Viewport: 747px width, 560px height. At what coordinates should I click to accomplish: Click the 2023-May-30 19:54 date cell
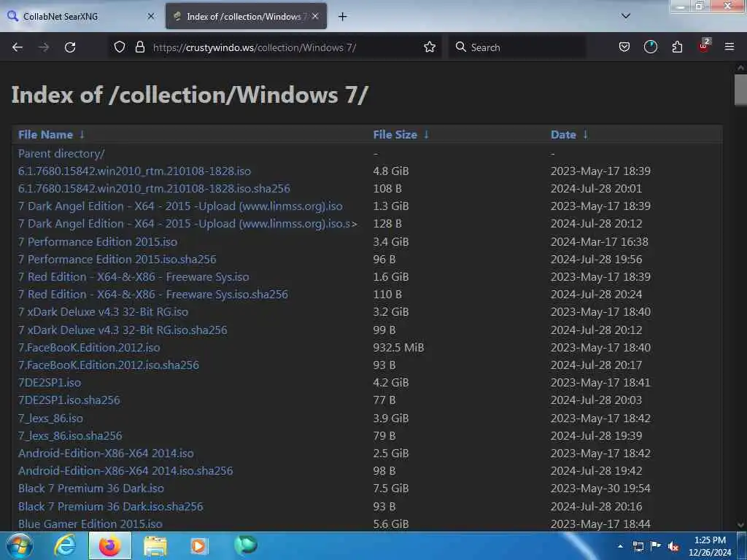coord(600,489)
